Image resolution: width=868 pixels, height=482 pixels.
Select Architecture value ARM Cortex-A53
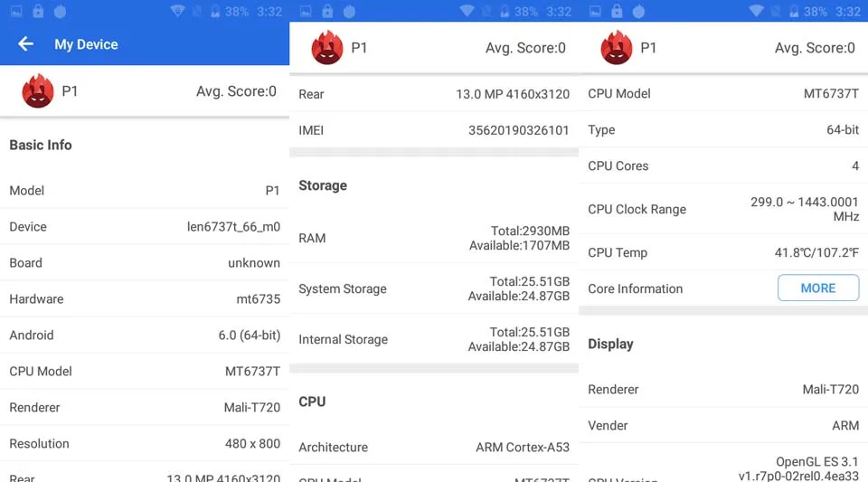(x=523, y=447)
